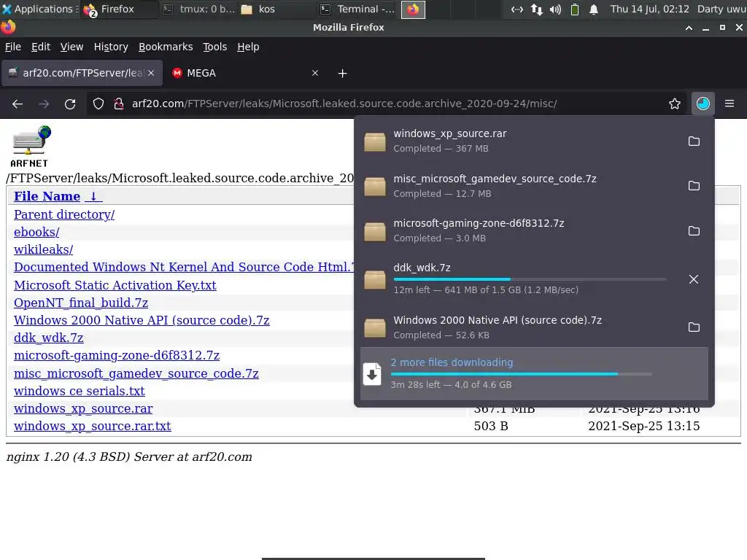The image size is (747, 560).
Task: Click the 503 B file size cell
Action: pyautogui.click(x=491, y=426)
